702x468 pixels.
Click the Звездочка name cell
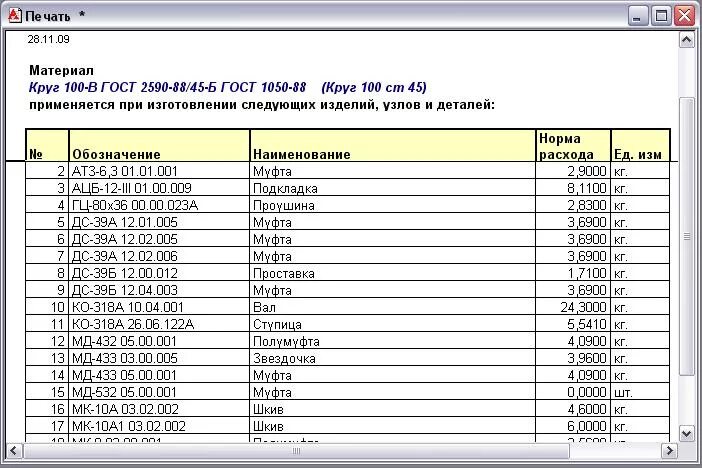point(393,358)
